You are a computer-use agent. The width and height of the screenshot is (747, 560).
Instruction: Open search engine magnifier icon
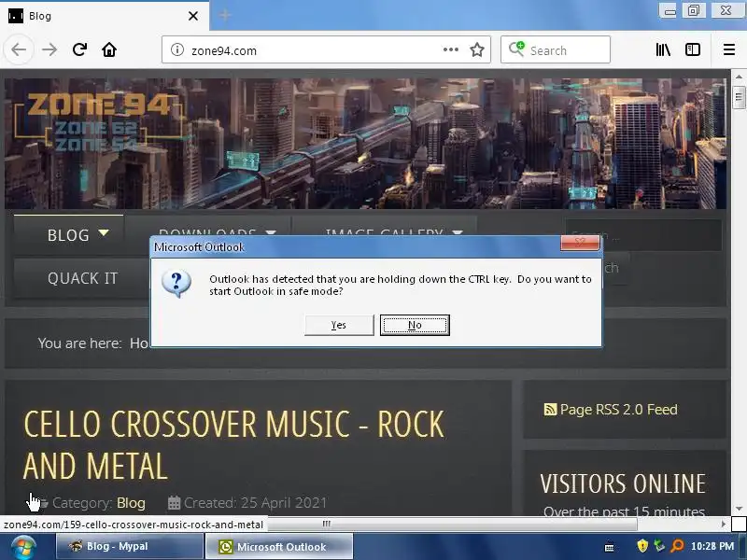click(516, 49)
